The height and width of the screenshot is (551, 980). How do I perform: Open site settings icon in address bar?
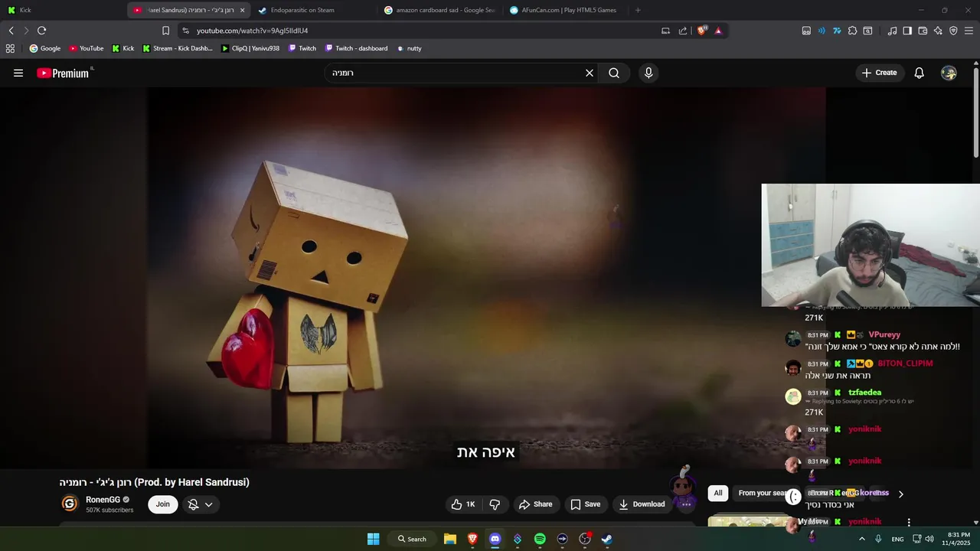coord(185,31)
